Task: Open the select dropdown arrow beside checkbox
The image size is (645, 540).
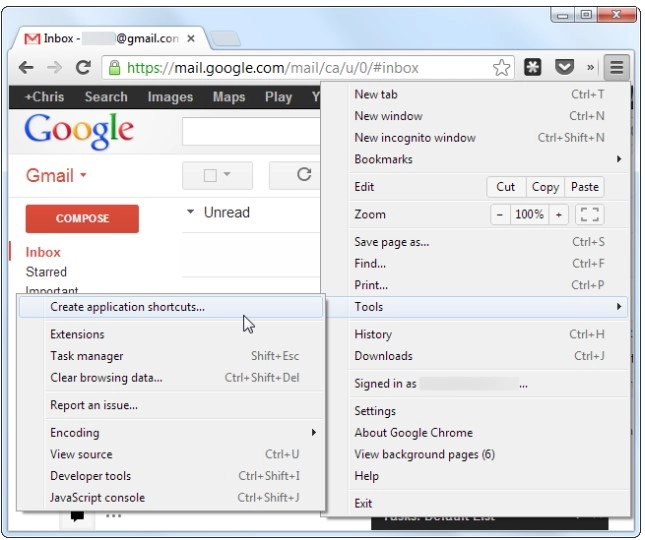Action: tap(227, 174)
